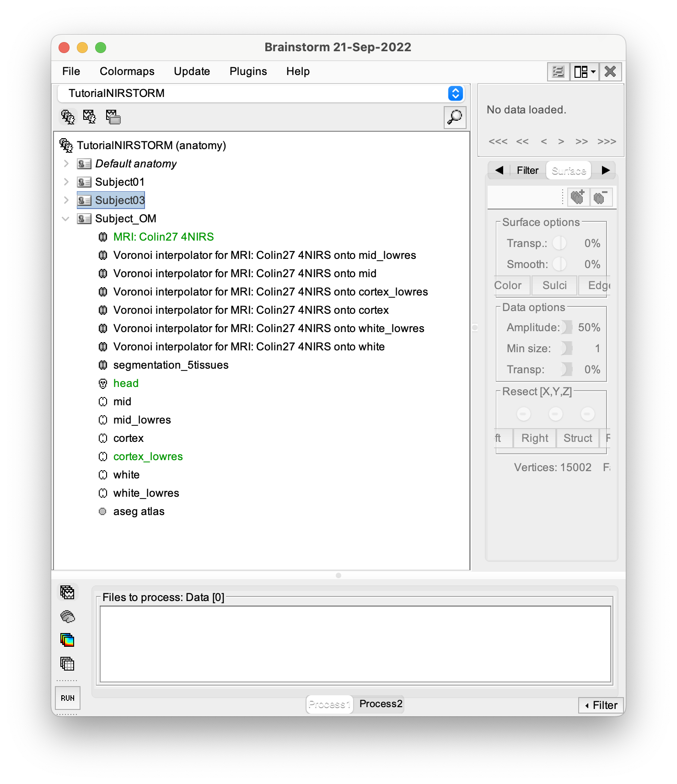
Task: Select process tab time-frequency colored icon
Action: pos(67,640)
